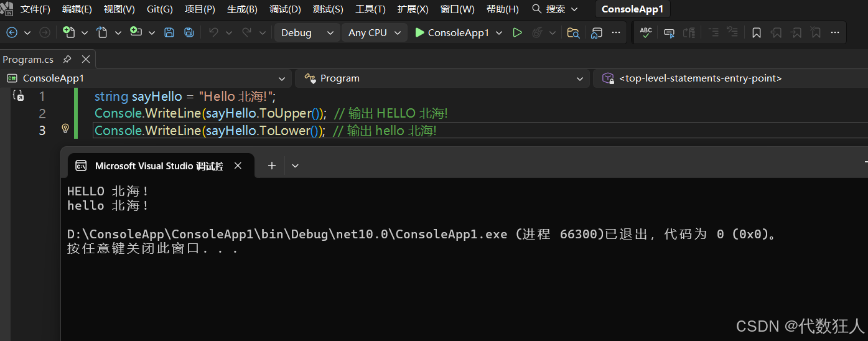
Task: Close the debug console tab
Action: (x=238, y=166)
